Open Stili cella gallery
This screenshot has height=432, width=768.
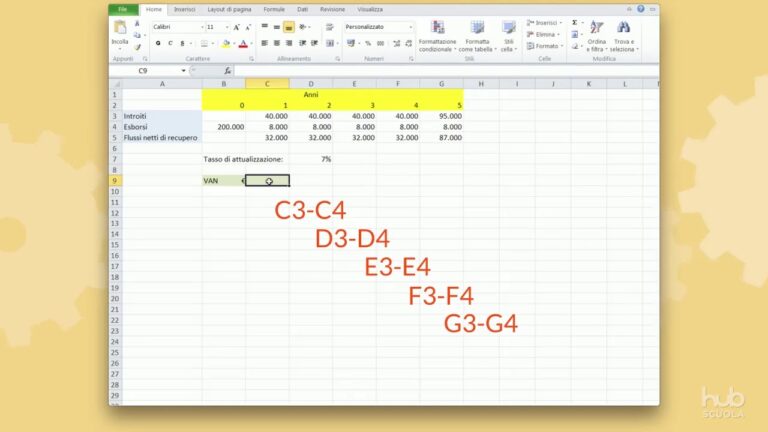coord(508,36)
